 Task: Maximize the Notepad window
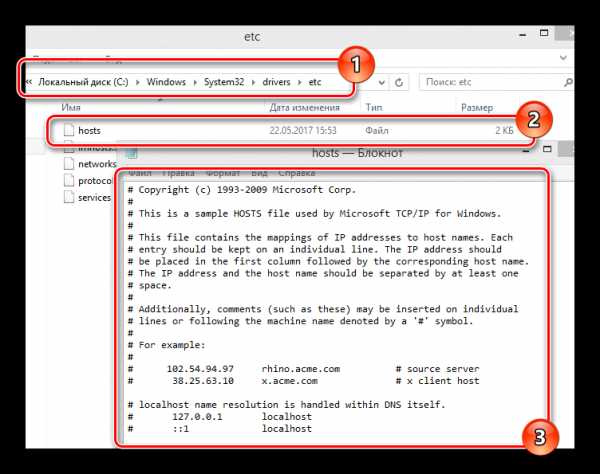point(547,149)
